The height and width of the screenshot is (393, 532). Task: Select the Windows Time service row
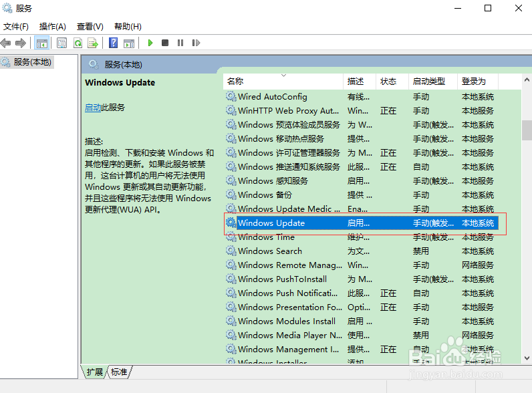tap(361, 237)
